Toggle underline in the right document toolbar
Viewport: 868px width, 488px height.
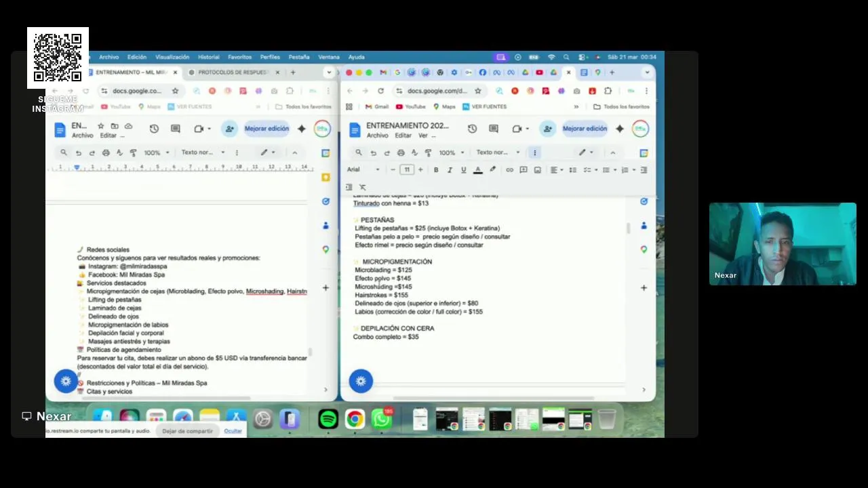[464, 170]
